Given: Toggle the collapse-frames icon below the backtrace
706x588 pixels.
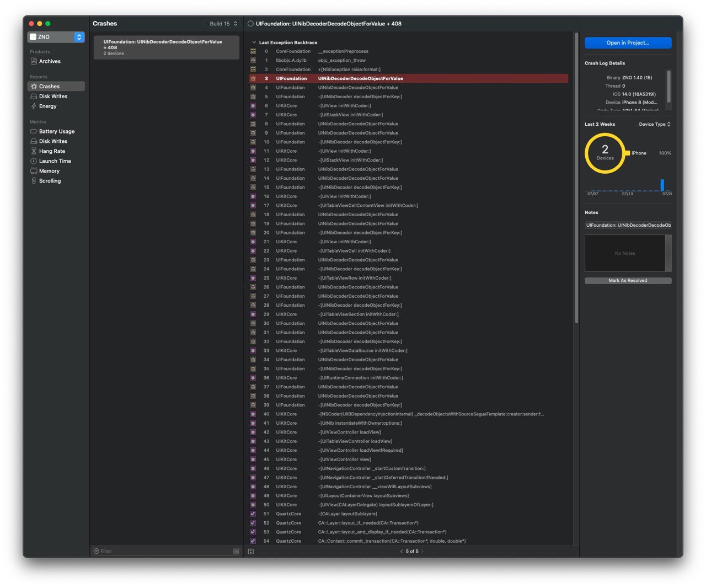Looking at the screenshot, I should tap(251, 552).
